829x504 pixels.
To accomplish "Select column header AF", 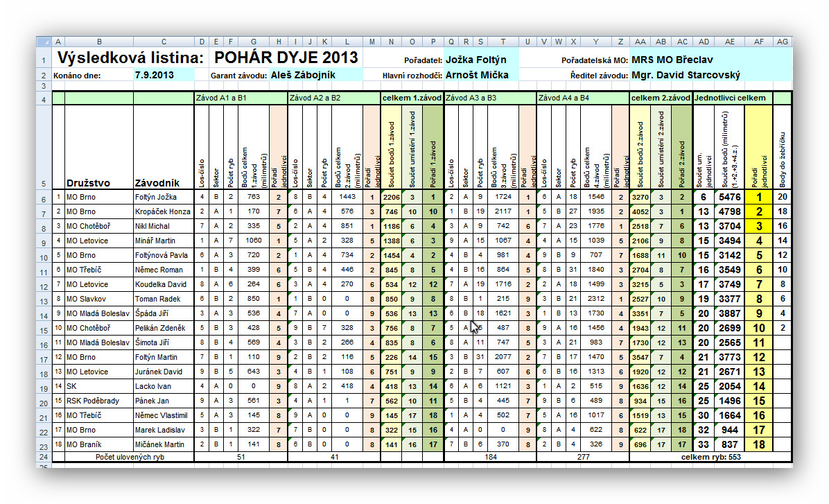I will [x=758, y=42].
